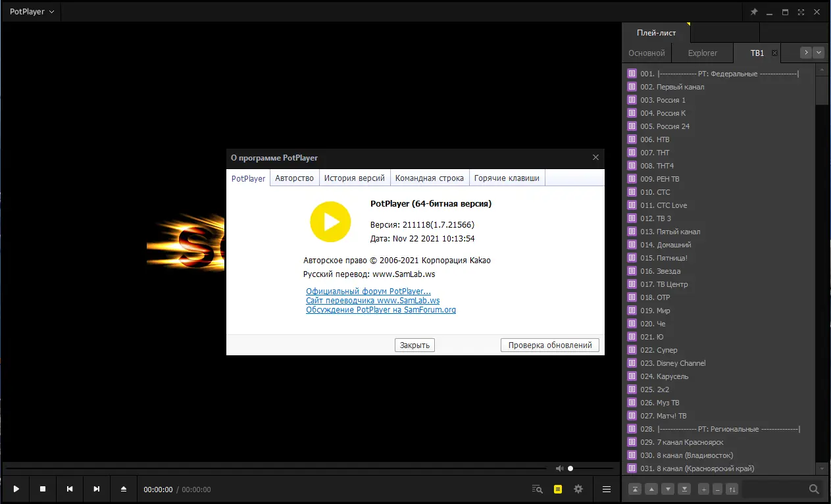The image size is (831, 504).
Task: Open the Командная строка tab
Action: tap(430, 178)
